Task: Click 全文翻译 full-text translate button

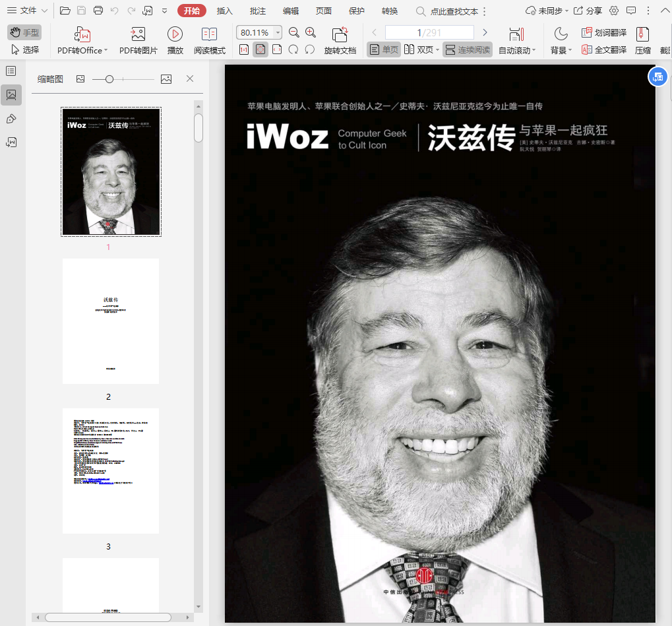Action: (604, 49)
